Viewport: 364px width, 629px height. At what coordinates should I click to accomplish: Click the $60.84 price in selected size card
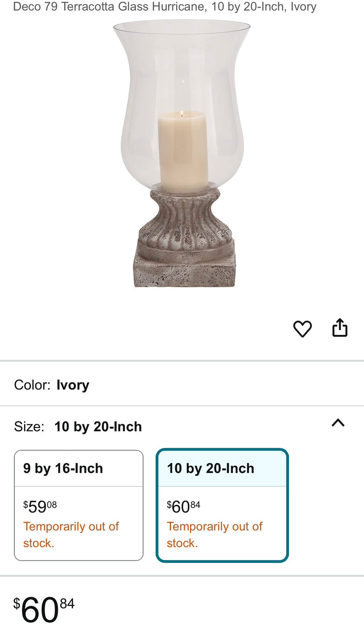click(x=184, y=506)
